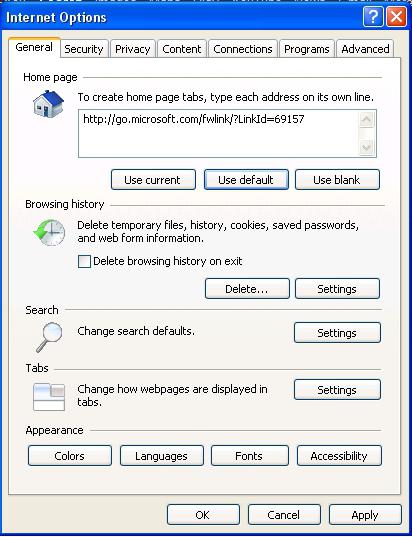Click the Search magnifying glass icon
This screenshot has height=537, width=412.
[49, 337]
